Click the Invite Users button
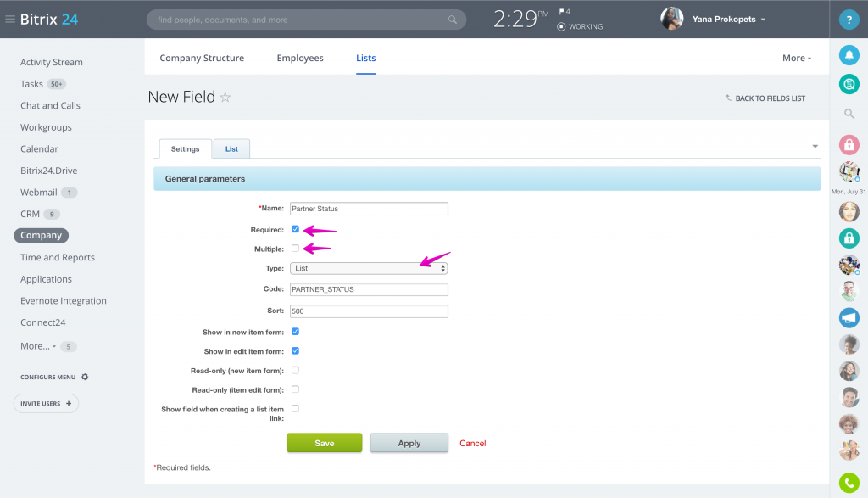The image size is (868, 498). [x=46, y=403]
